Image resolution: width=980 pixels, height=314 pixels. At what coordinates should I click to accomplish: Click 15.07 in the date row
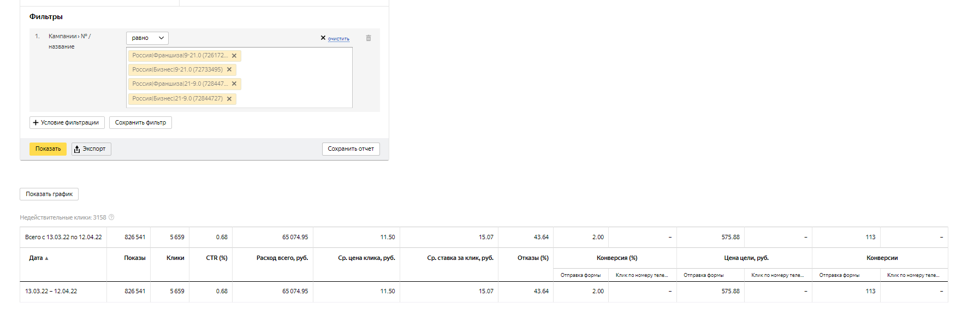point(486,292)
